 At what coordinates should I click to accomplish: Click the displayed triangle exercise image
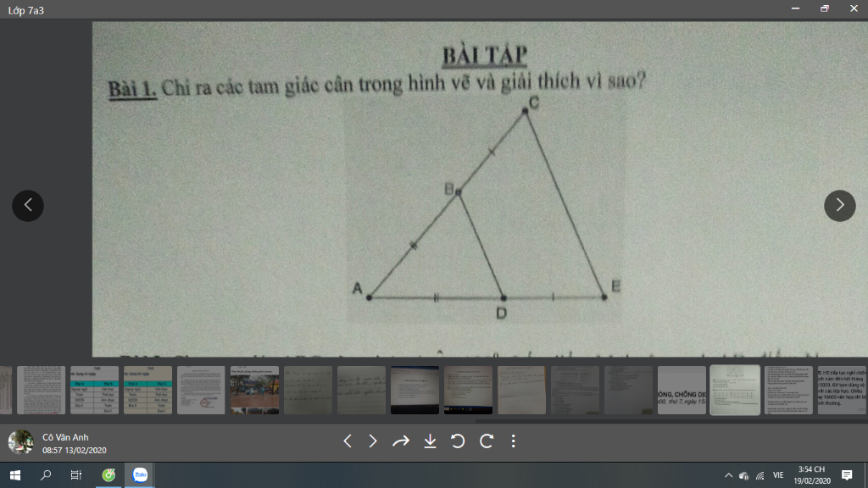[480, 189]
